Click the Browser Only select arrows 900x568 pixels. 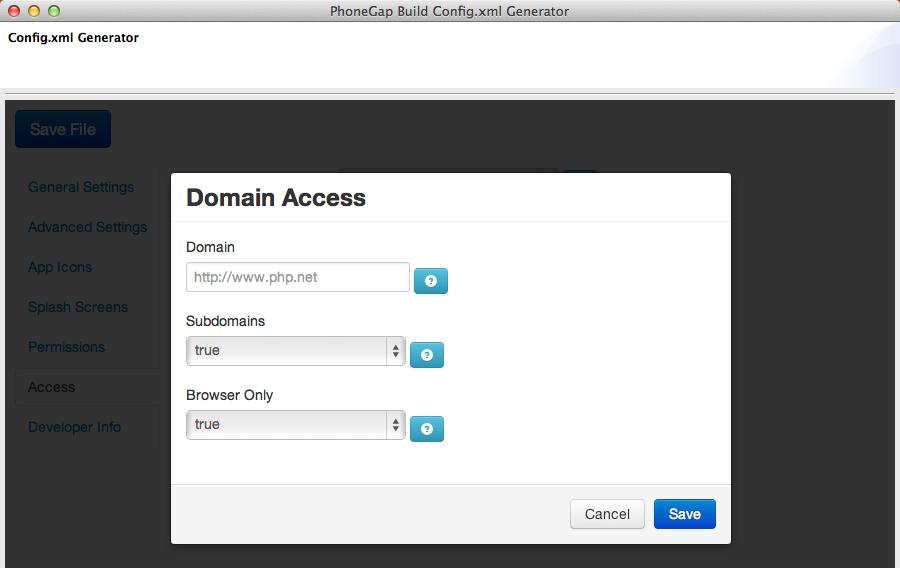tap(395, 425)
